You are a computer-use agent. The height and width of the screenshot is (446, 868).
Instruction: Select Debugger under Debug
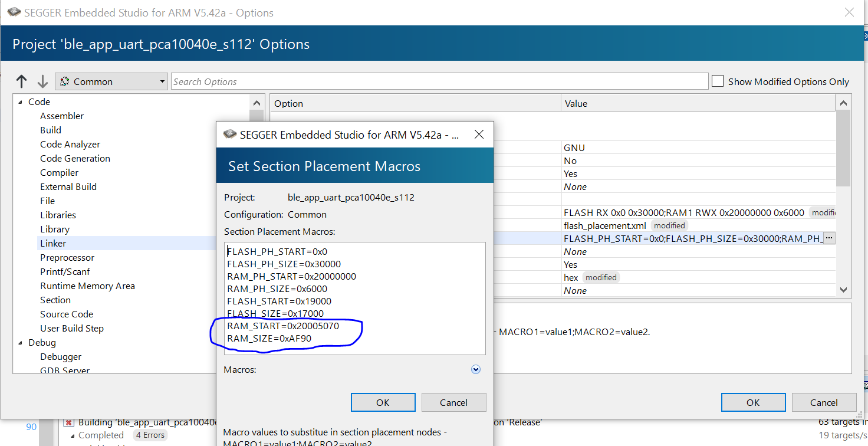coord(60,356)
